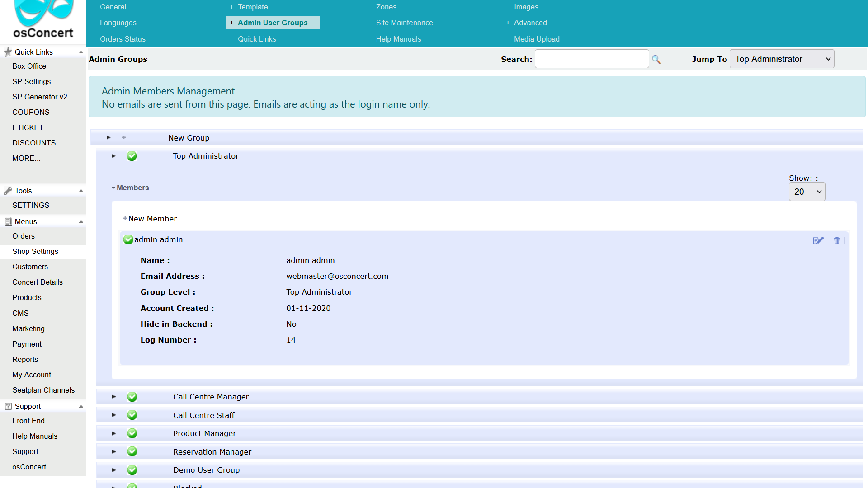Expand the Product Manager group
The height and width of the screenshot is (488, 868).
pyautogui.click(x=114, y=433)
